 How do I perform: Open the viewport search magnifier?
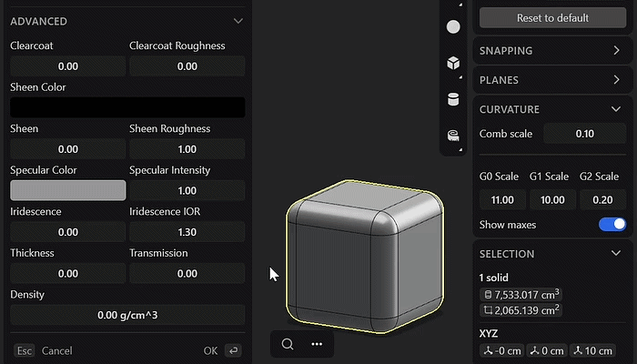288,344
